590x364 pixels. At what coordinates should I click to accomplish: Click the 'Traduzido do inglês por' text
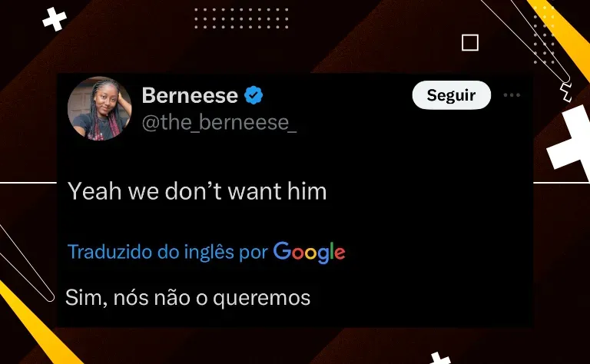(167, 252)
